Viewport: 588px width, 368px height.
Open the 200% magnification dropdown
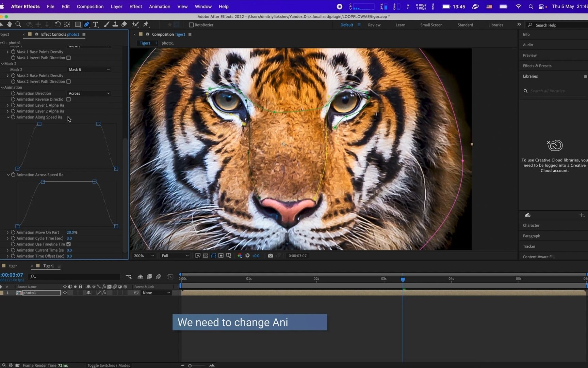click(144, 256)
